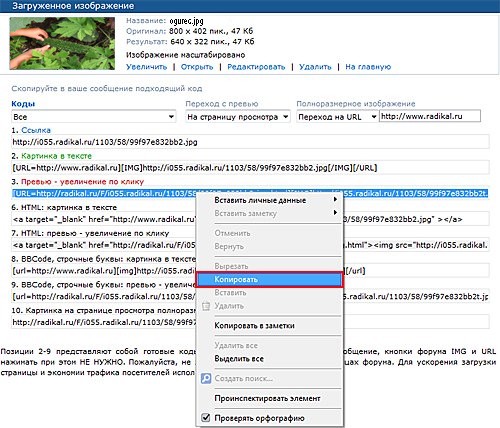This screenshot has width=500, height=428.
Task: Click the Ссылка direct link text field
Action: point(250,142)
